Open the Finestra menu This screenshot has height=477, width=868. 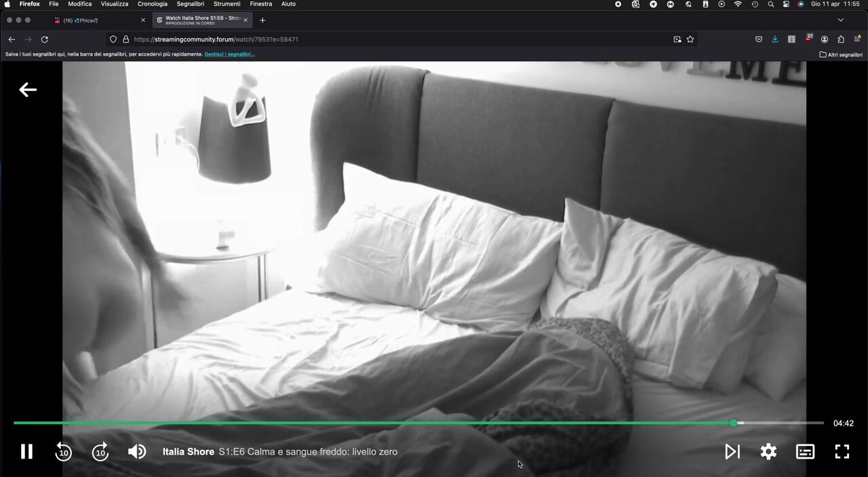coord(261,4)
